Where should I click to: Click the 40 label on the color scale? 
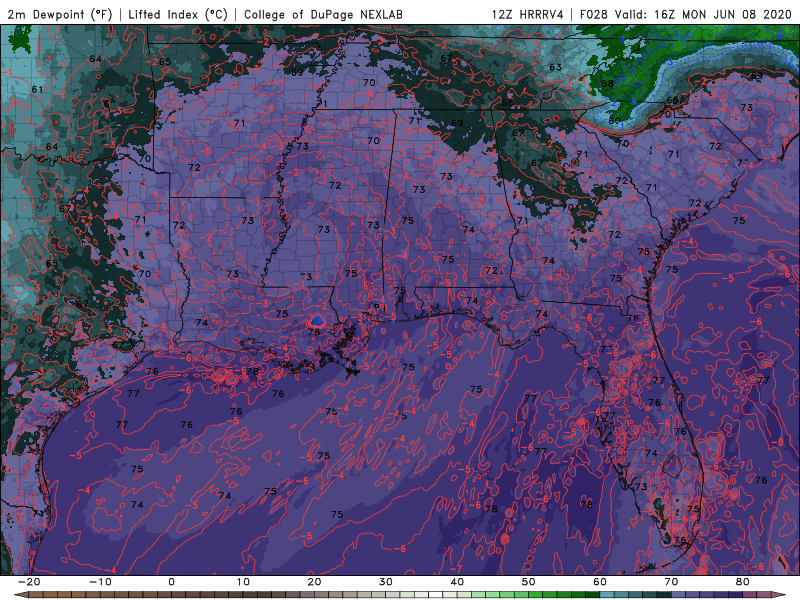point(457,582)
